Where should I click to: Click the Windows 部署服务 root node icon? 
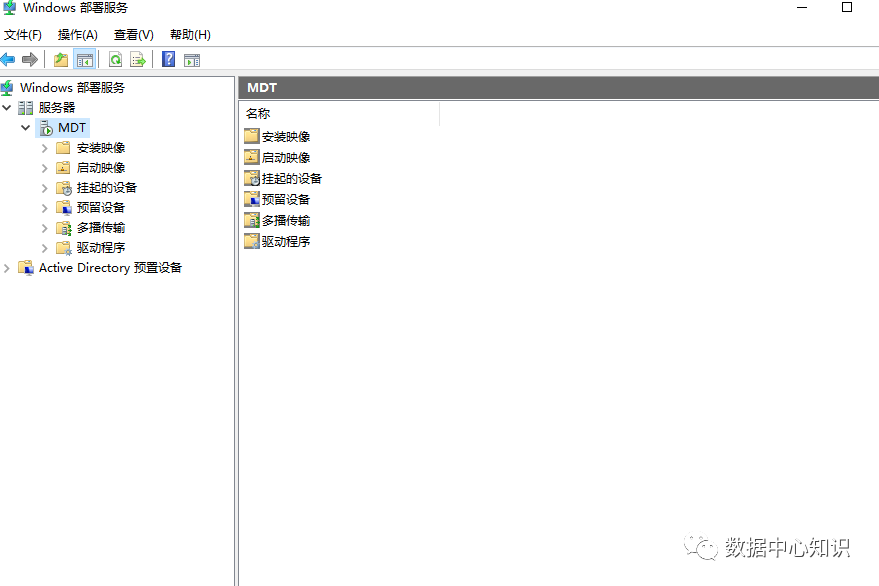point(7,87)
